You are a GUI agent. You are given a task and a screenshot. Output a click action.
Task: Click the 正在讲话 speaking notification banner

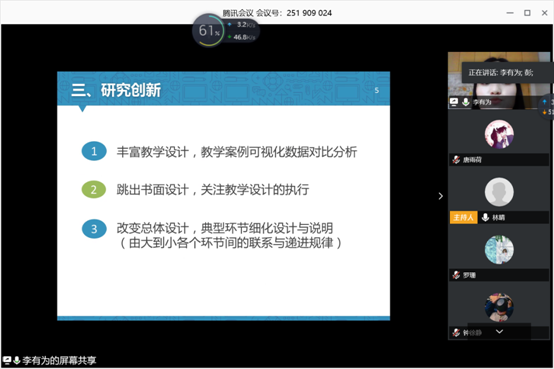pyautogui.click(x=506, y=73)
